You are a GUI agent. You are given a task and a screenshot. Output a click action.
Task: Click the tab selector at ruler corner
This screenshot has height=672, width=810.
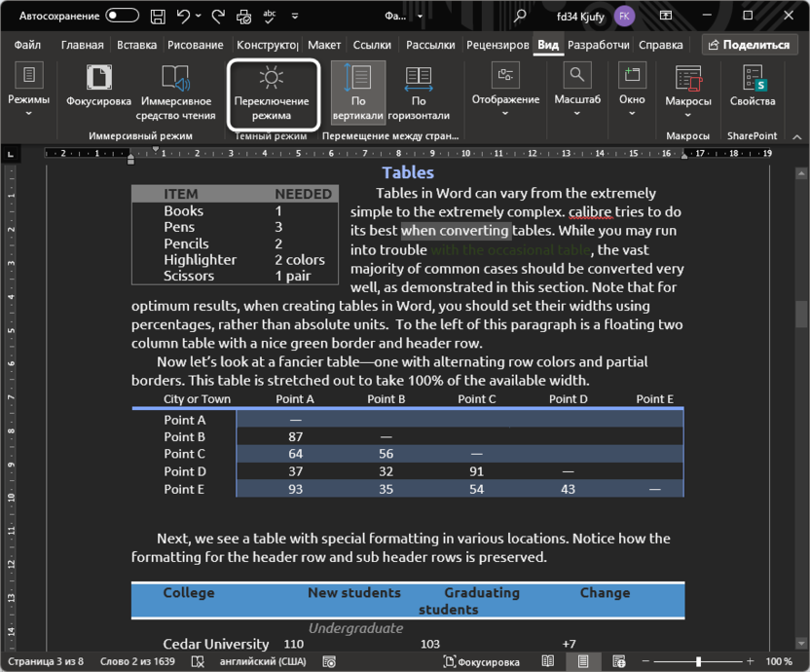point(11,154)
